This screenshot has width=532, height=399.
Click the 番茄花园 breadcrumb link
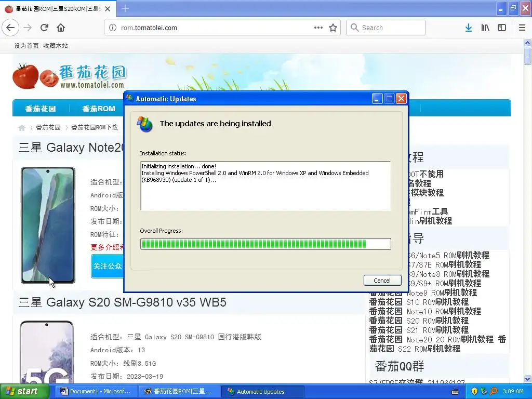click(x=48, y=128)
